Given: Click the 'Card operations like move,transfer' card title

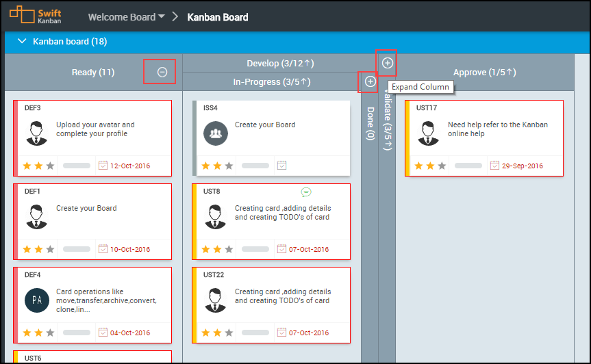Looking at the screenshot, I should pos(106,300).
